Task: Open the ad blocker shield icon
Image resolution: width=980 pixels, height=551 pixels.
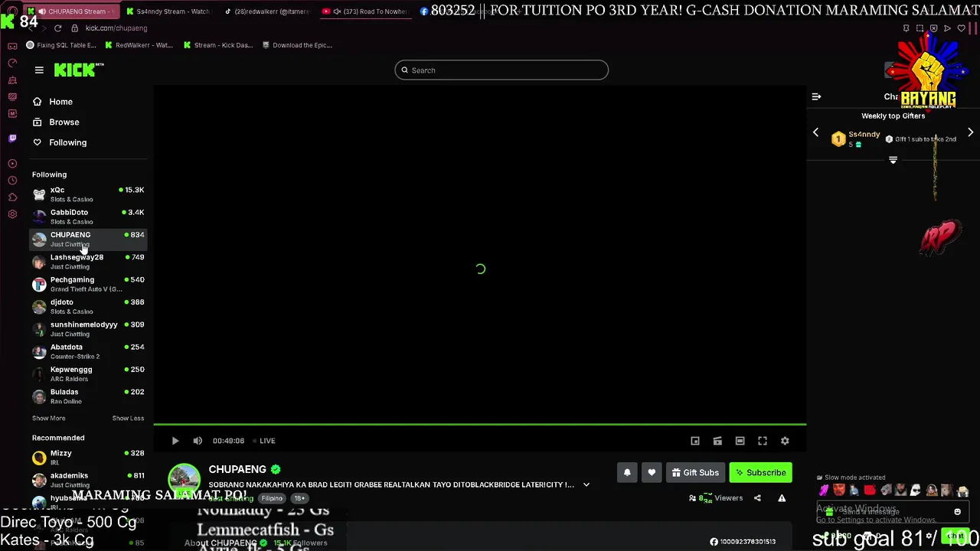Action: [x=933, y=28]
